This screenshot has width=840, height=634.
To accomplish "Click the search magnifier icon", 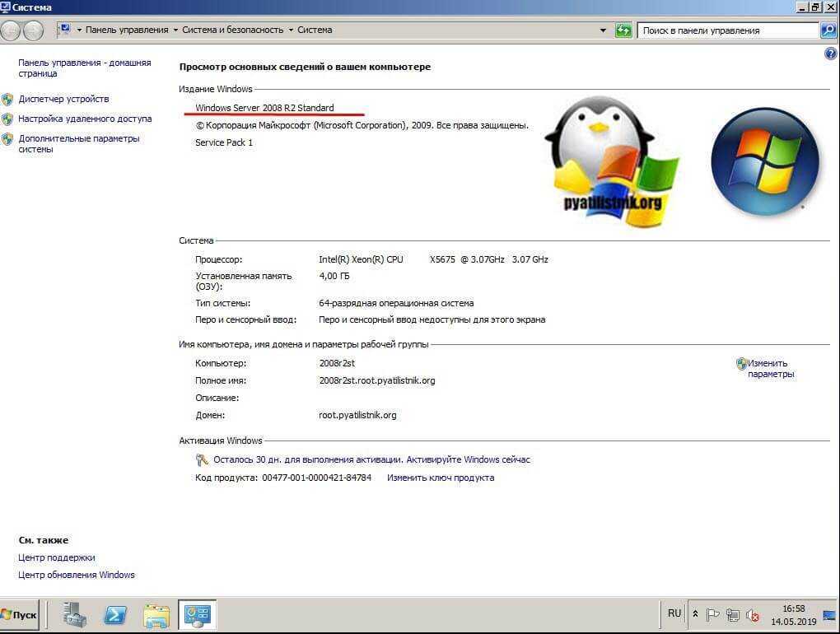I will [x=828, y=30].
